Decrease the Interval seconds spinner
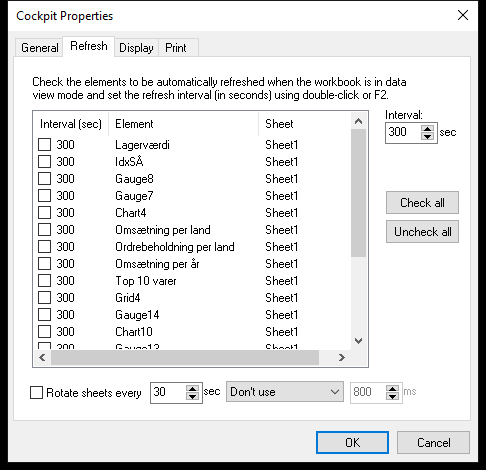 pyautogui.click(x=427, y=137)
